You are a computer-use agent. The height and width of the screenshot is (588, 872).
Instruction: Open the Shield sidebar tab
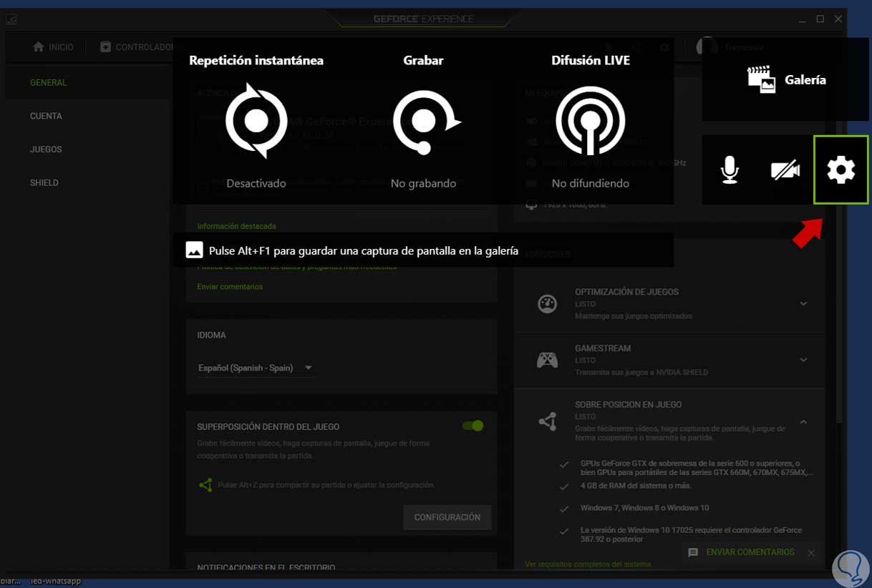coord(44,182)
